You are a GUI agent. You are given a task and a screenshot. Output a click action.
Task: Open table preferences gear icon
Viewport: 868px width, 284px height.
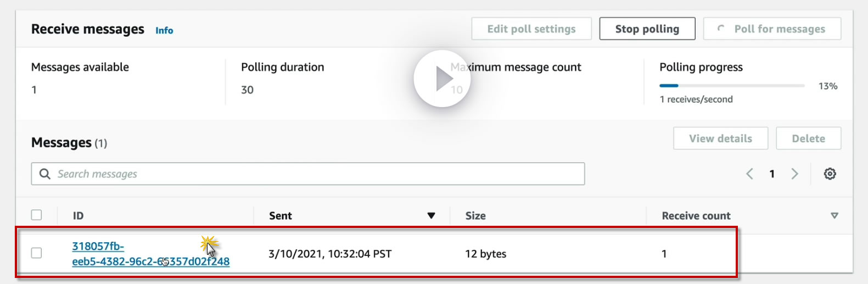(x=830, y=174)
